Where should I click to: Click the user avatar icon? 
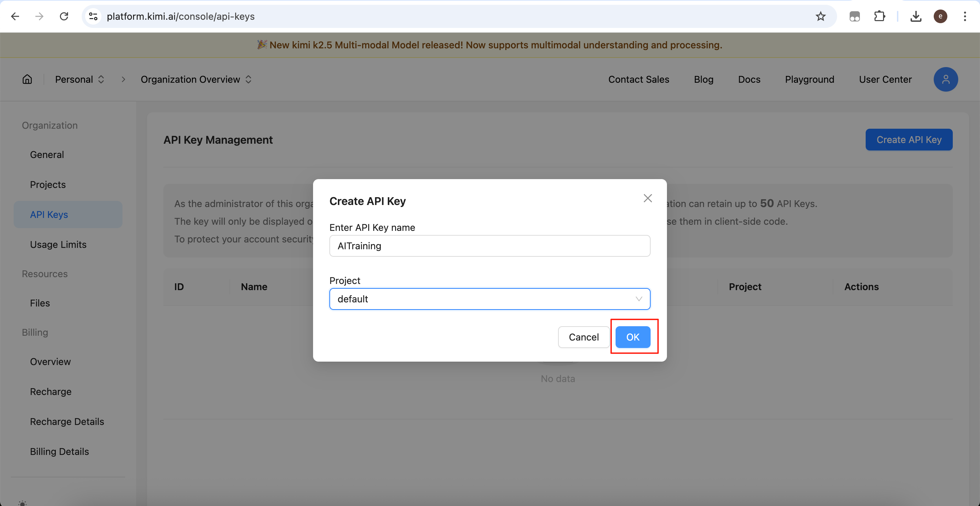[945, 79]
